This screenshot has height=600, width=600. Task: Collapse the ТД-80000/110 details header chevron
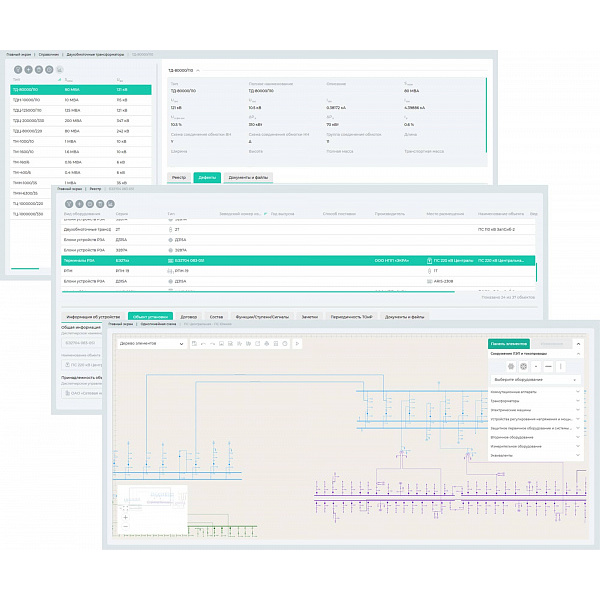pyautogui.click(x=198, y=70)
